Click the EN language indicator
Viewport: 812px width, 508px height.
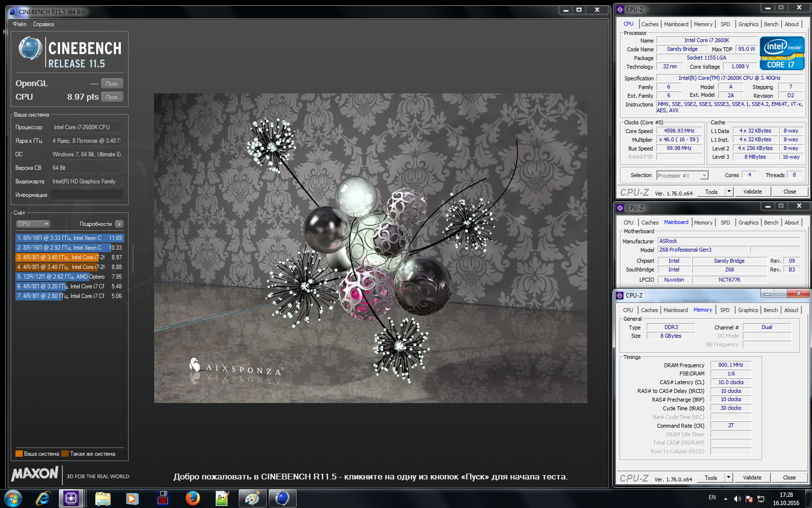point(712,497)
